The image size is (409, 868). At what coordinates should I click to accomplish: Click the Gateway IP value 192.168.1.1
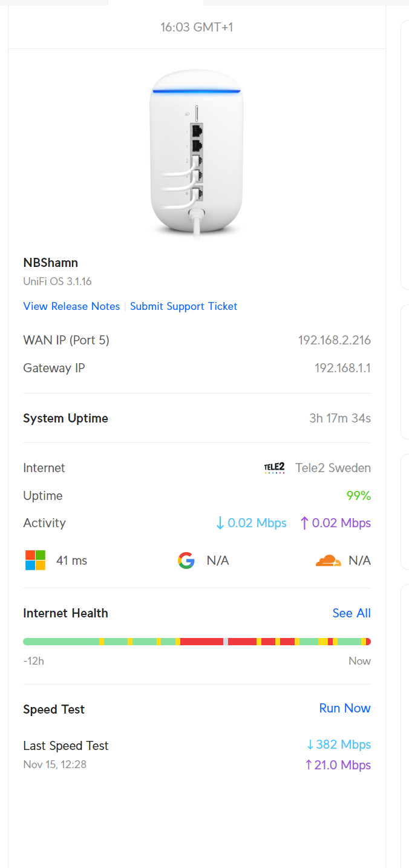coord(342,368)
